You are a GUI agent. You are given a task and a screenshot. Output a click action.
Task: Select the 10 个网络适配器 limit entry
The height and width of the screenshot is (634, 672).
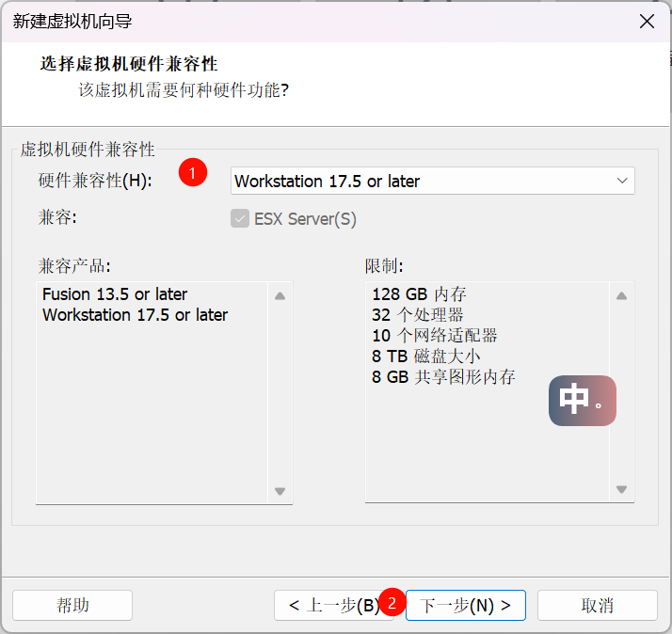434,336
